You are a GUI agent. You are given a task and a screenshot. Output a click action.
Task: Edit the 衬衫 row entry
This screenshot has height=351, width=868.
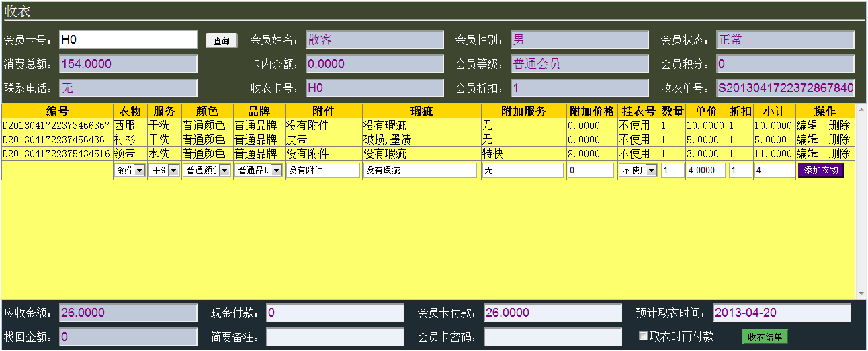pos(807,139)
